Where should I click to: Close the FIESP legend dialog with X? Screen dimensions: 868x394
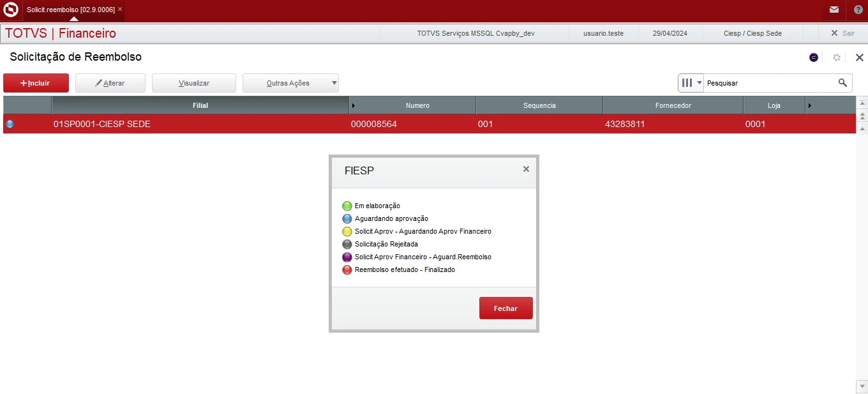526,169
